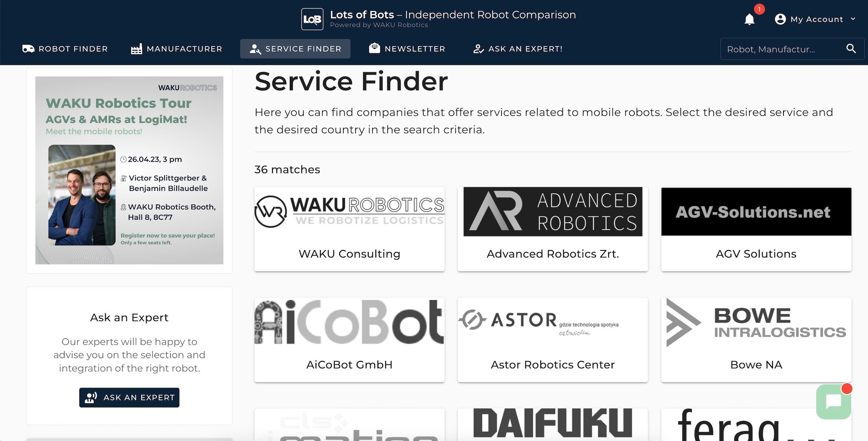Click the LoB logo icon

(312, 19)
